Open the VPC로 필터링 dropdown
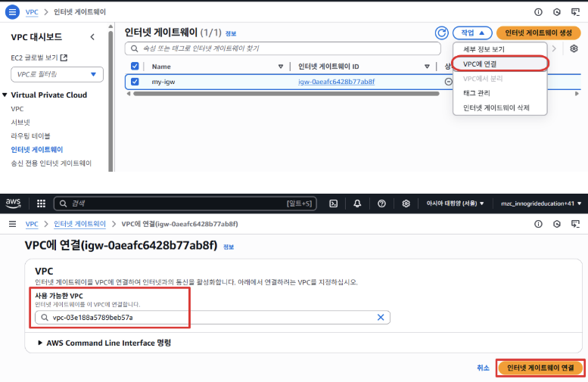 point(57,74)
